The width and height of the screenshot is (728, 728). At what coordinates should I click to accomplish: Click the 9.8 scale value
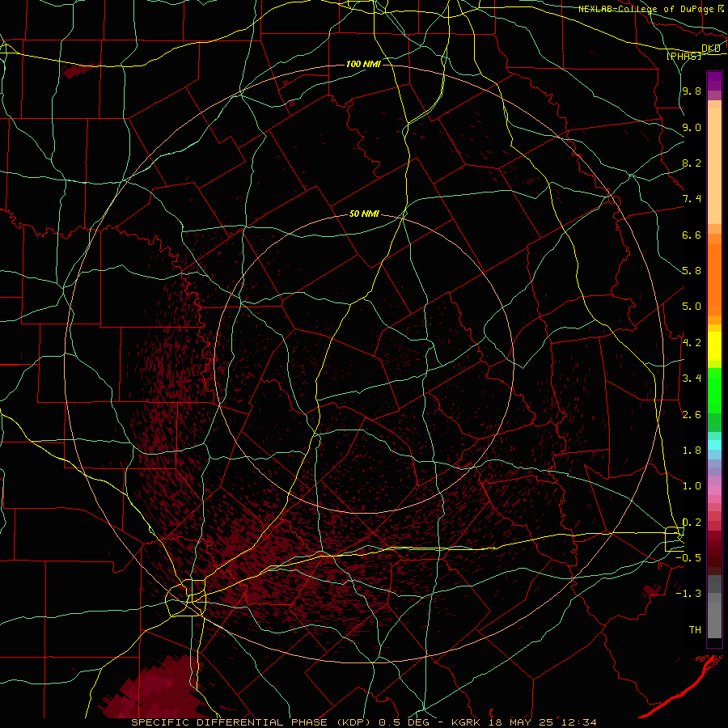pyautogui.click(x=692, y=91)
